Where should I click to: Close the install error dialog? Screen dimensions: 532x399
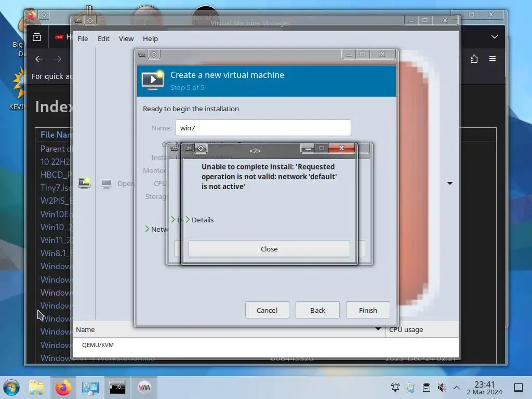[269, 249]
